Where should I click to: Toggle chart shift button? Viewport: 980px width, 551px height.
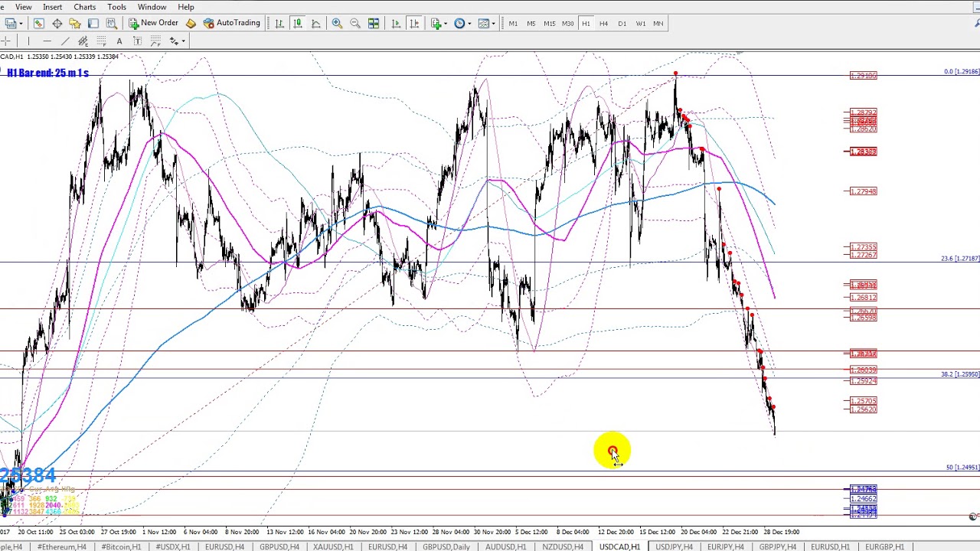point(414,23)
